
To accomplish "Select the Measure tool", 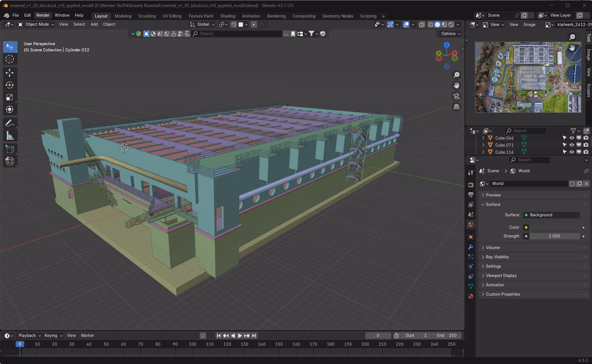I will (10, 136).
